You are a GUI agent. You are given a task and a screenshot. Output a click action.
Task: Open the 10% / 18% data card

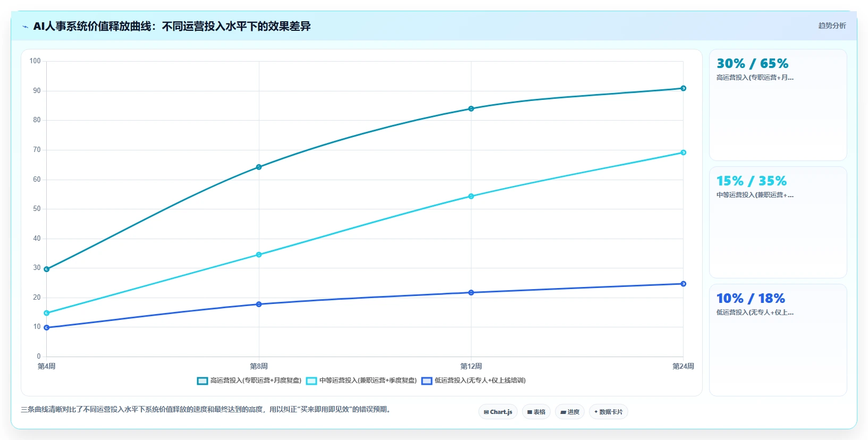[778, 340]
